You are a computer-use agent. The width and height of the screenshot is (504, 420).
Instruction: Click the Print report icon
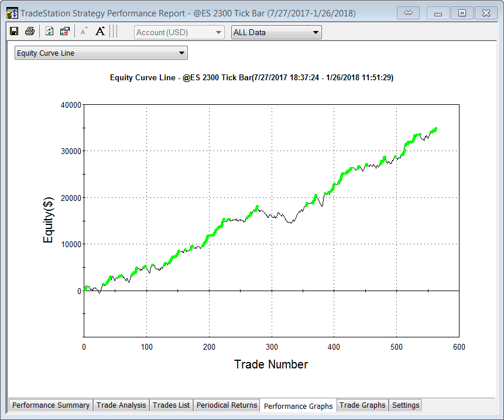30,32
